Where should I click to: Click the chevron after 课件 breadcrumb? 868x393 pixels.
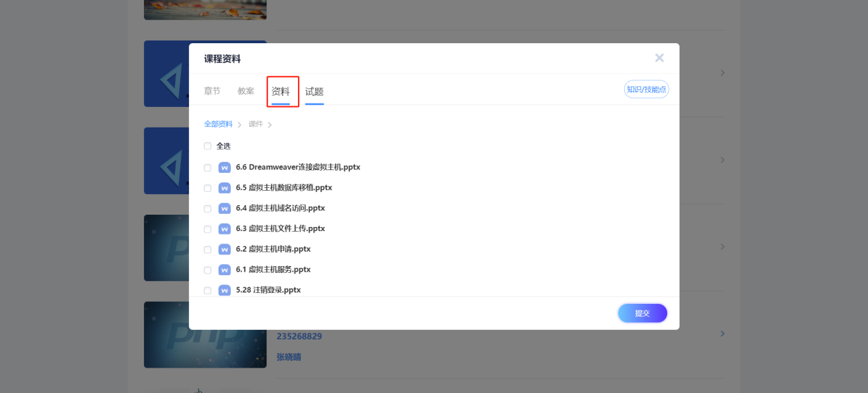point(270,125)
